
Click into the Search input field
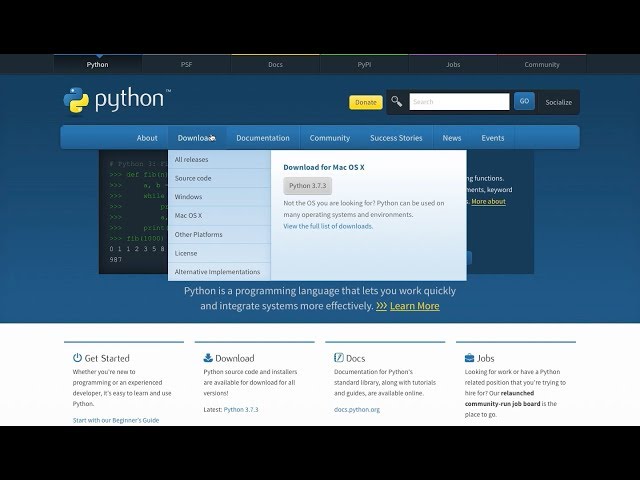point(459,102)
